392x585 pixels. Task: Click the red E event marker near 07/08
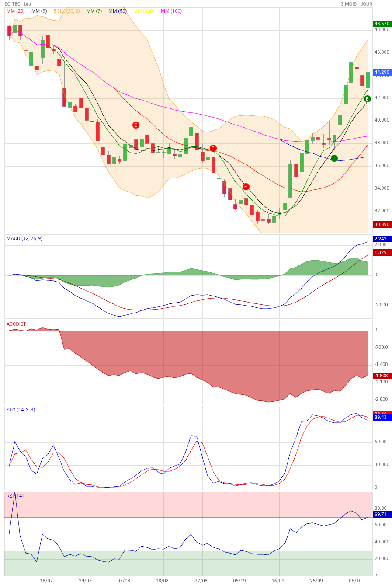135,125
